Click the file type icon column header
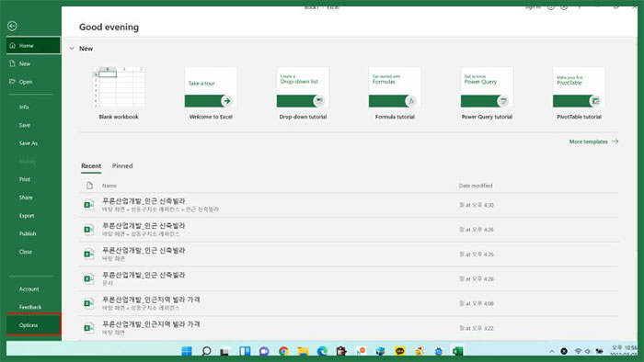This screenshot has width=644, height=362. (89, 186)
